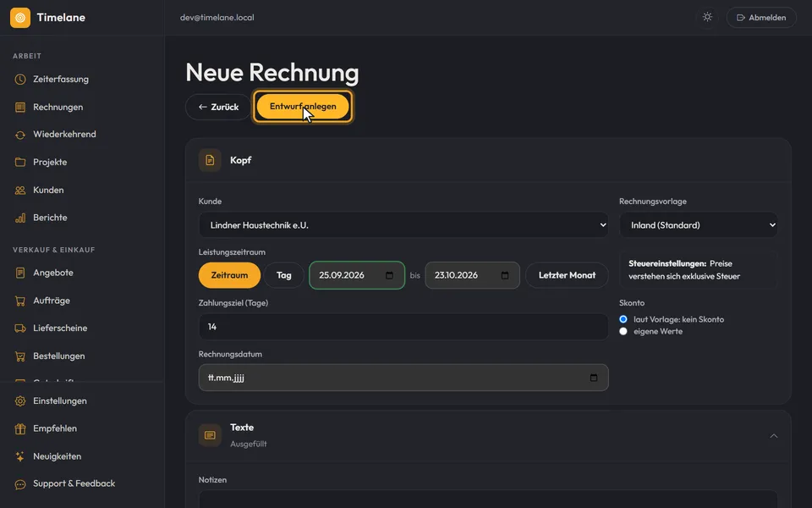Select the 'laut Vorlage: kein Skonto' radio option
The image size is (812, 508).
623,319
